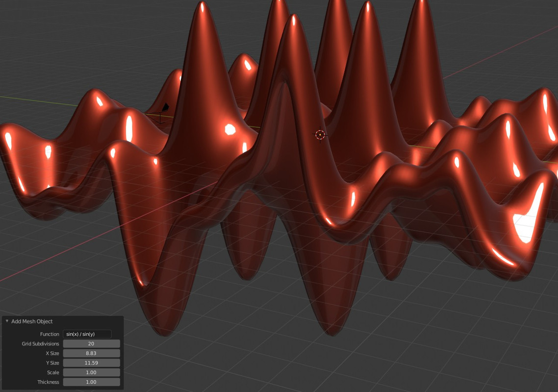Image resolution: width=558 pixels, height=392 pixels.
Task: Collapse the Add Mesh Object panel
Action: coord(7,321)
